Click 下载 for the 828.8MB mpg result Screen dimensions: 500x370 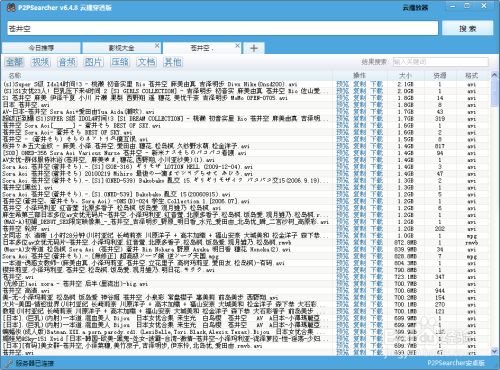(x=377, y=256)
